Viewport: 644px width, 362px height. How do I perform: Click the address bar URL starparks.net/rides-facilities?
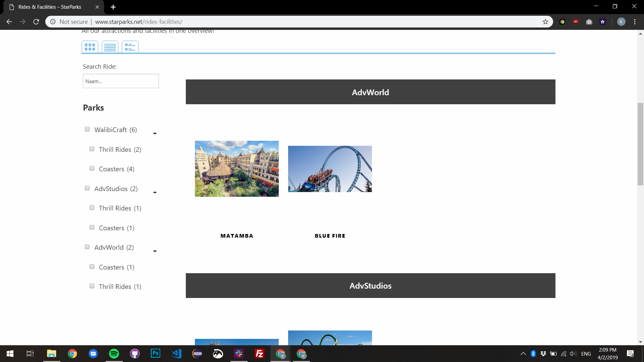[139, 22]
